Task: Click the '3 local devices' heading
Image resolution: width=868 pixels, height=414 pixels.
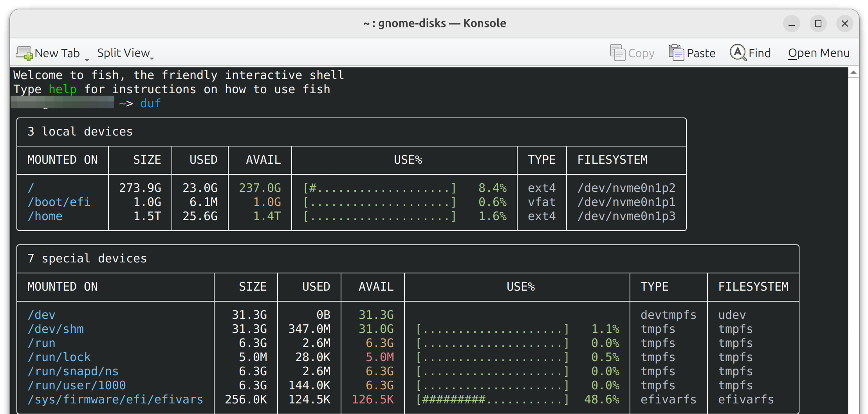Action: 80,132
